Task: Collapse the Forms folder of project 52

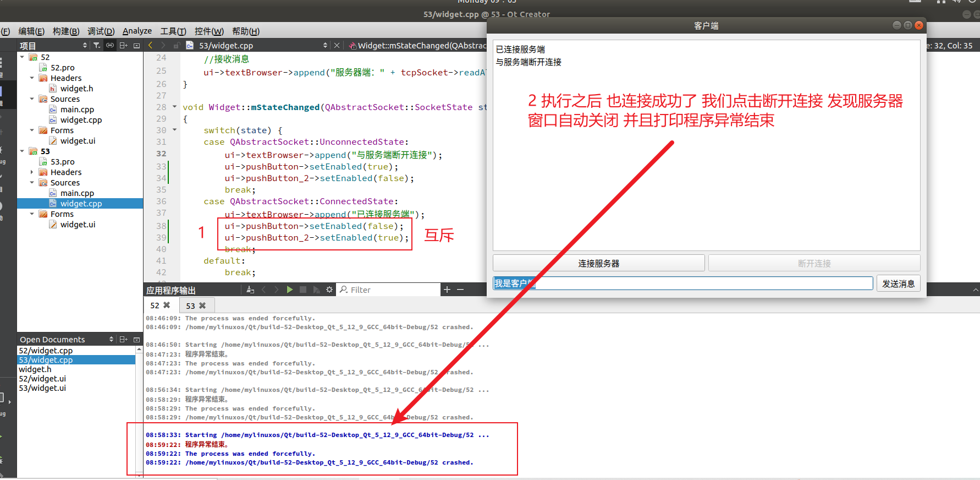Action: pos(32,130)
